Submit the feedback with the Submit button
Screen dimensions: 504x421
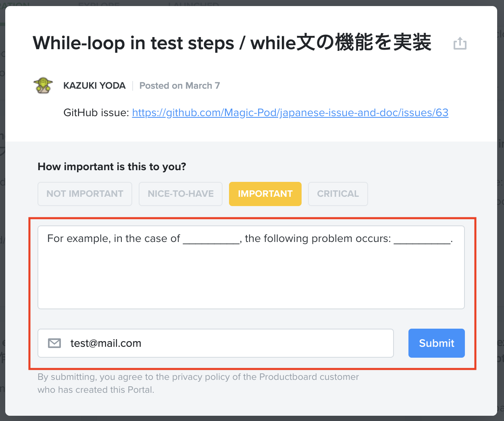436,343
